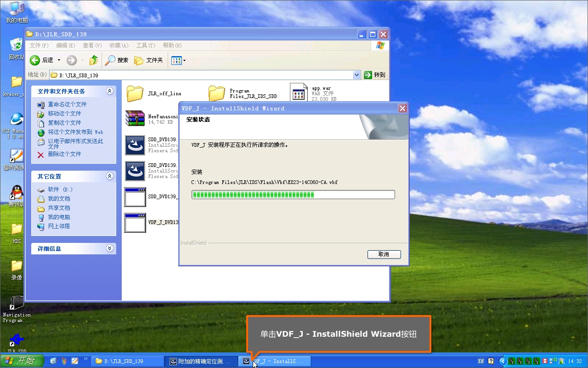
Task: Open the 开始 Start menu
Action: 22,361
